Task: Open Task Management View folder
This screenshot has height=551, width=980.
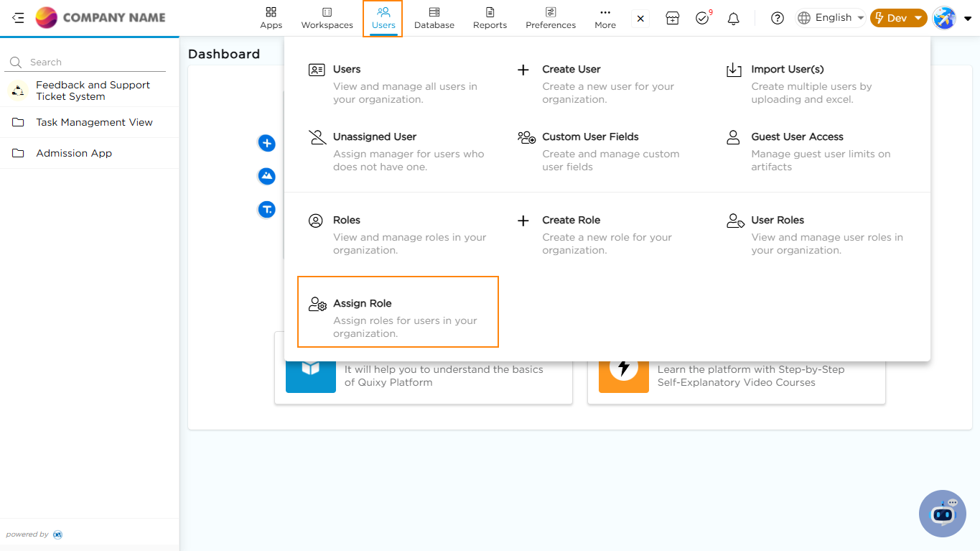Action: [94, 122]
